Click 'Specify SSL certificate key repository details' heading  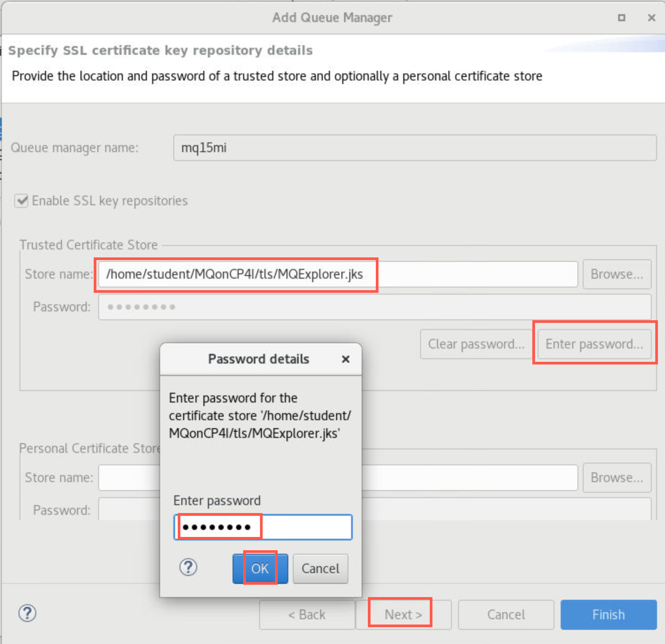(161, 50)
